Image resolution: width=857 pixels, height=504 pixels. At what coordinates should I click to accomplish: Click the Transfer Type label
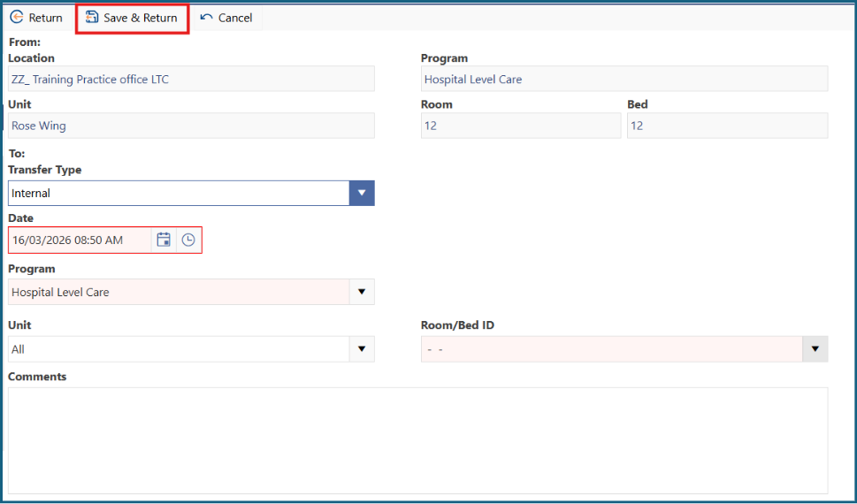coord(45,170)
